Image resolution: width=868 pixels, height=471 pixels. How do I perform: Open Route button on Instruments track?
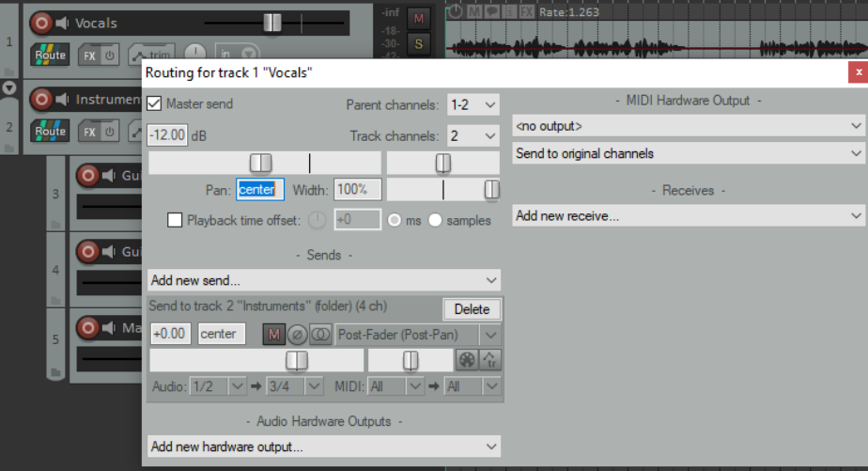50,132
